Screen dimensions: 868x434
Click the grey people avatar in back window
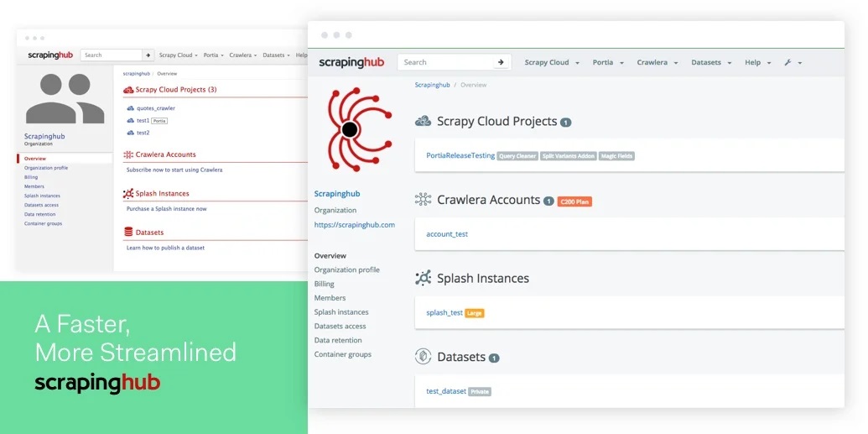point(65,98)
